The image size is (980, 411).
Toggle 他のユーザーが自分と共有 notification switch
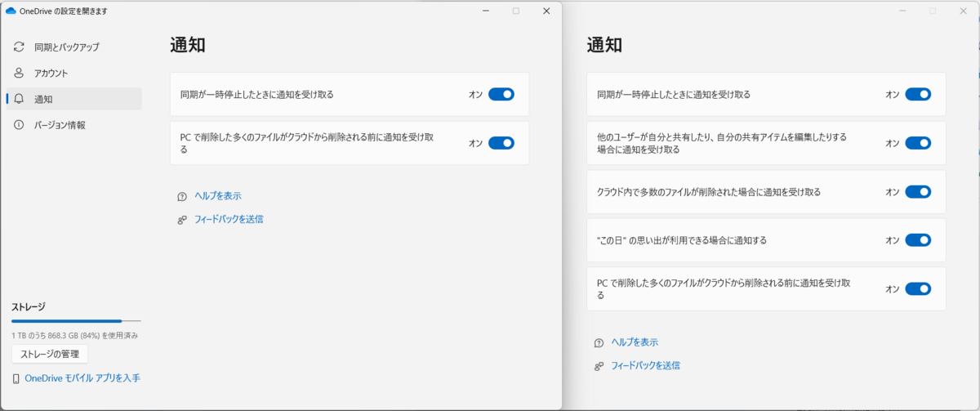point(918,143)
